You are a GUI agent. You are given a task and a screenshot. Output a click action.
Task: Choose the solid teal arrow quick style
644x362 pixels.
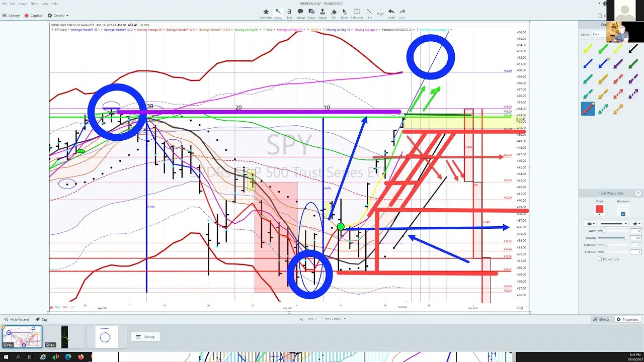click(x=588, y=79)
